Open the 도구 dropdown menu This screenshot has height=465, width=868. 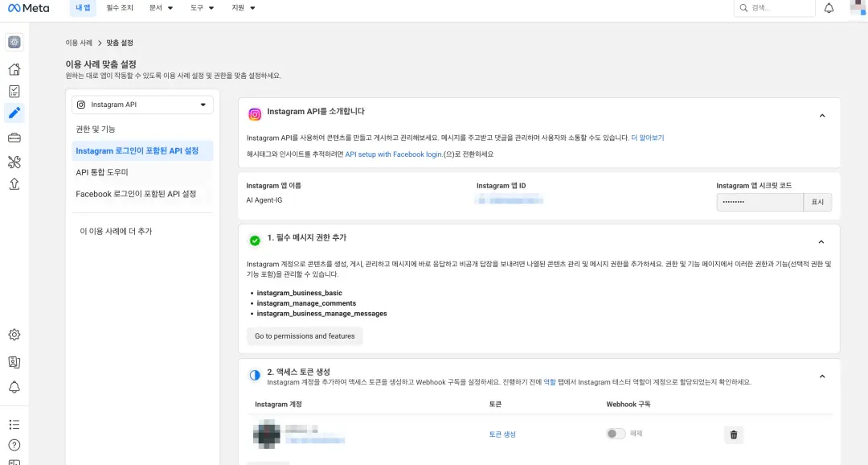202,8
